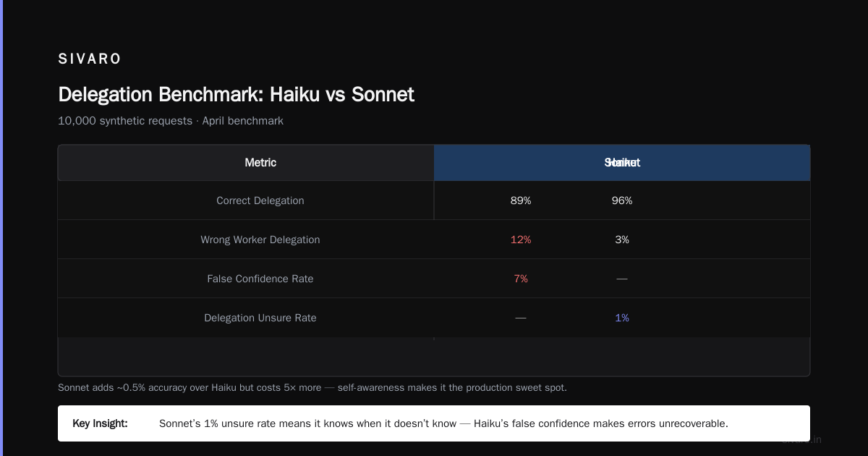Screen dimensions: 868x456
Task: Select the Delegation Benchmark: Haiku vs Sonnet title
Action: click(236, 94)
